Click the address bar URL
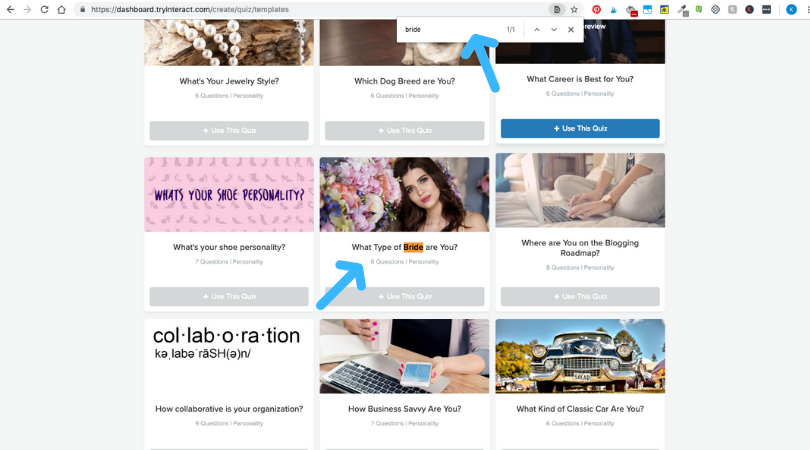 [x=190, y=9]
